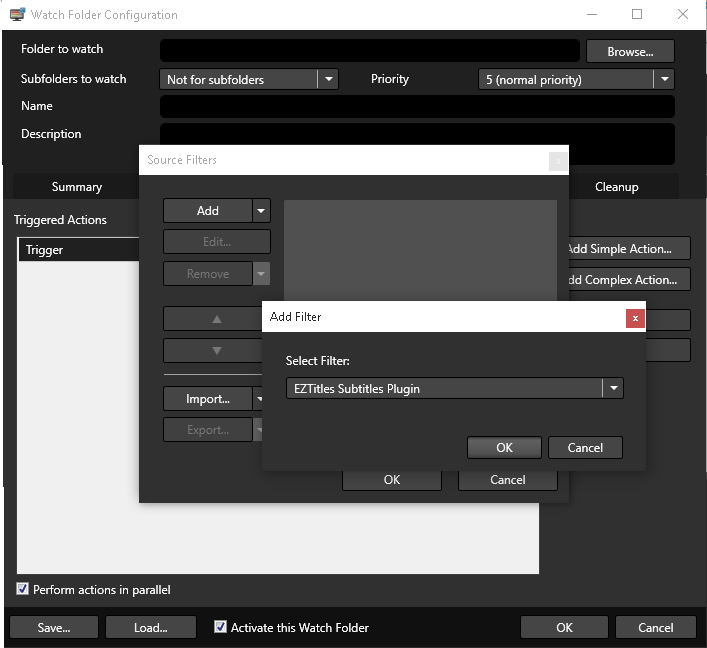
Task: Click the Browse button for folder
Action: coord(629,51)
